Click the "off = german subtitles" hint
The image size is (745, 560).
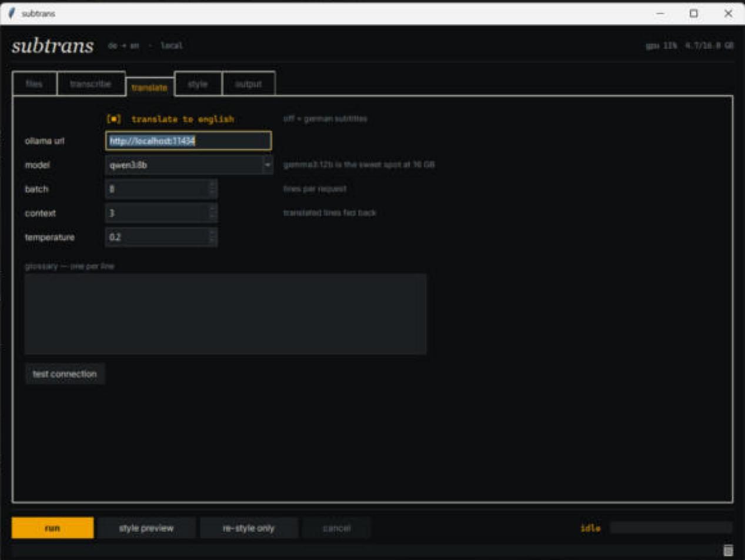(x=325, y=119)
